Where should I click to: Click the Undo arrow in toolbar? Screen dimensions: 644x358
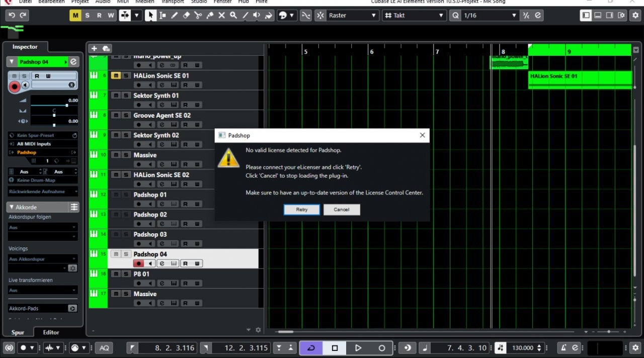[11, 16]
